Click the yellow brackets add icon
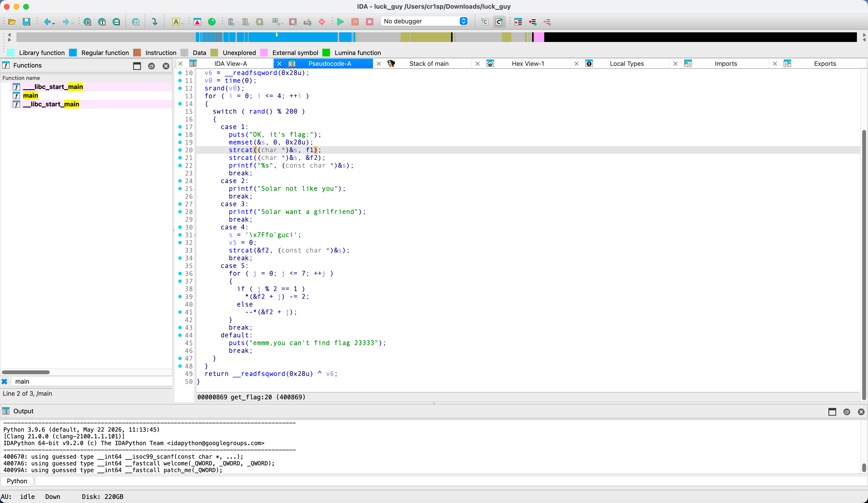868x503 pixels. 260,22
